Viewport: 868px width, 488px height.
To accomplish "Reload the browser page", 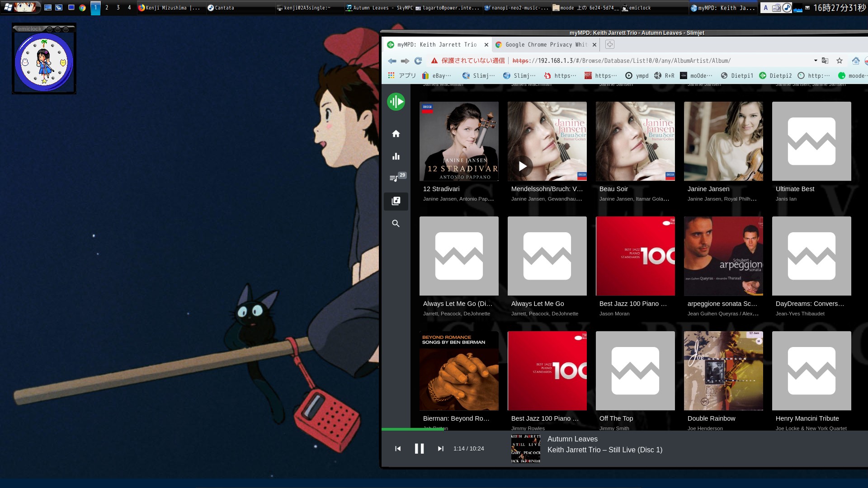I will pos(418,61).
